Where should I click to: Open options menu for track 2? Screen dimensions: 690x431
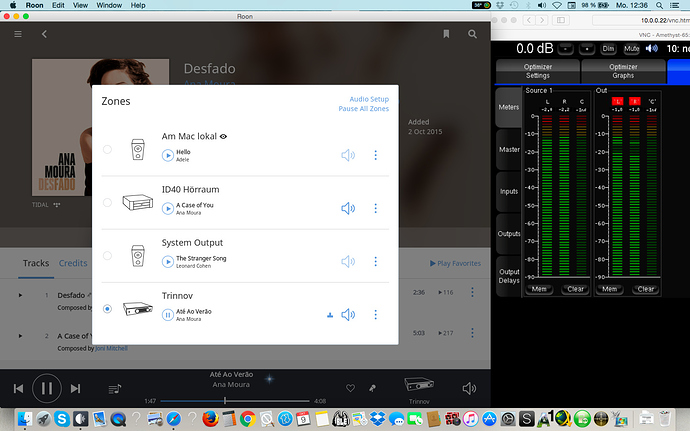pyautogui.click(x=472, y=333)
